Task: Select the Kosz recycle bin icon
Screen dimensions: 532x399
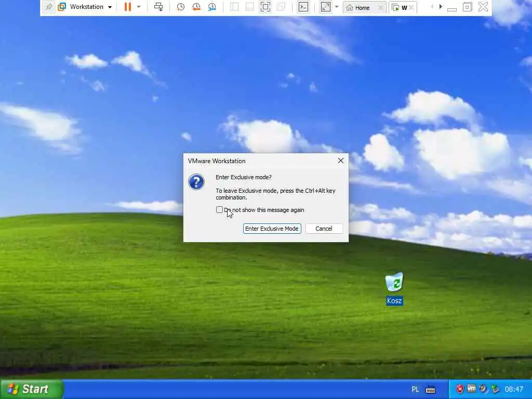Action: 394,282
